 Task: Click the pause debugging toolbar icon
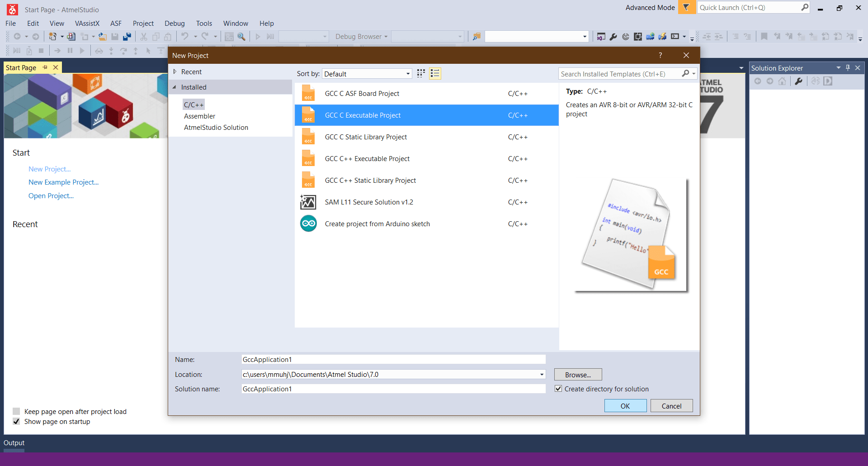tap(70, 51)
